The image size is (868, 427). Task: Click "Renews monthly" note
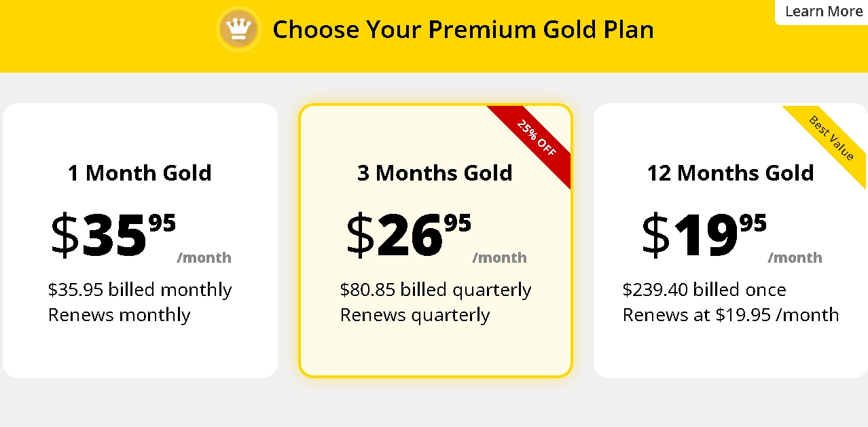(x=119, y=315)
